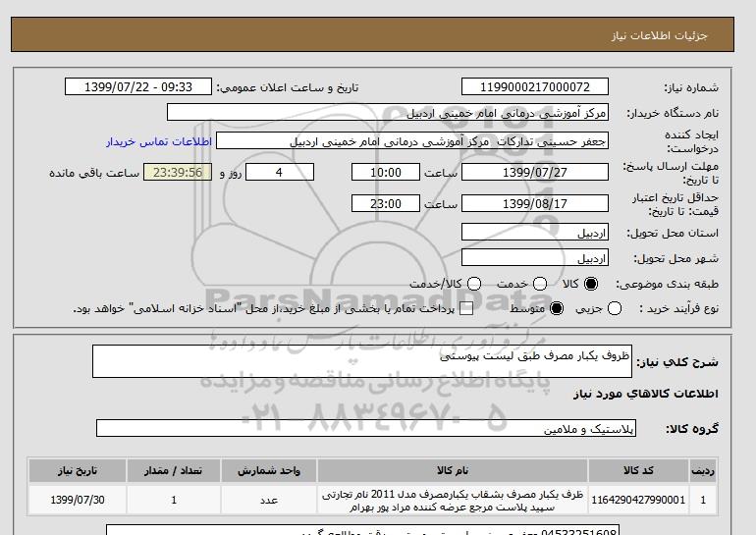Click the page title جزئیات اطلاعات نیاز

tap(659, 35)
